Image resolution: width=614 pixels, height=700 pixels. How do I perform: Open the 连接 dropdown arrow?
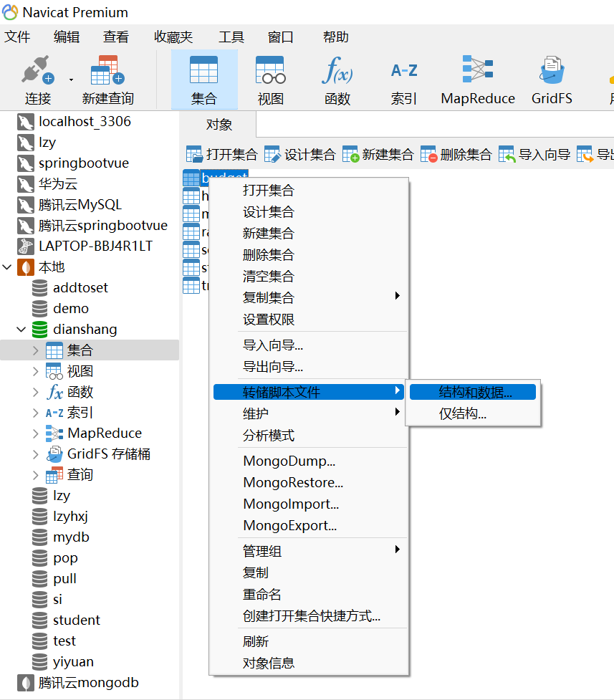pos(71,80)
